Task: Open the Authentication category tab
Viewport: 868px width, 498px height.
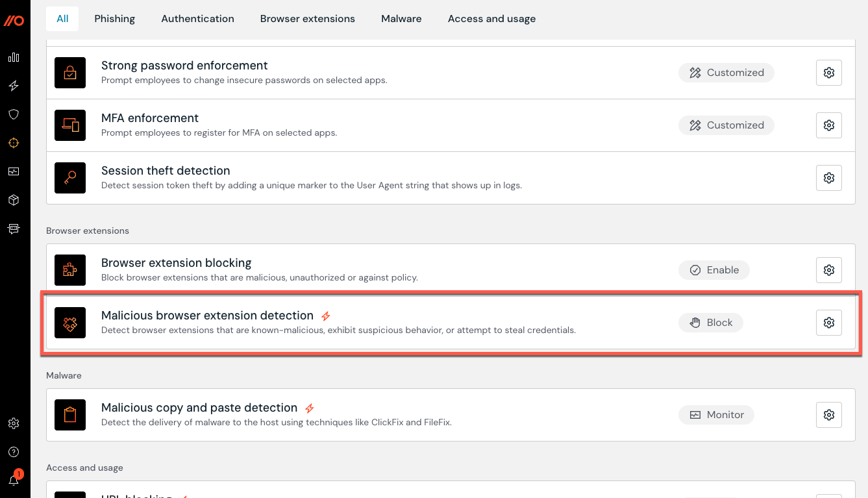Action: coord(197,18)
